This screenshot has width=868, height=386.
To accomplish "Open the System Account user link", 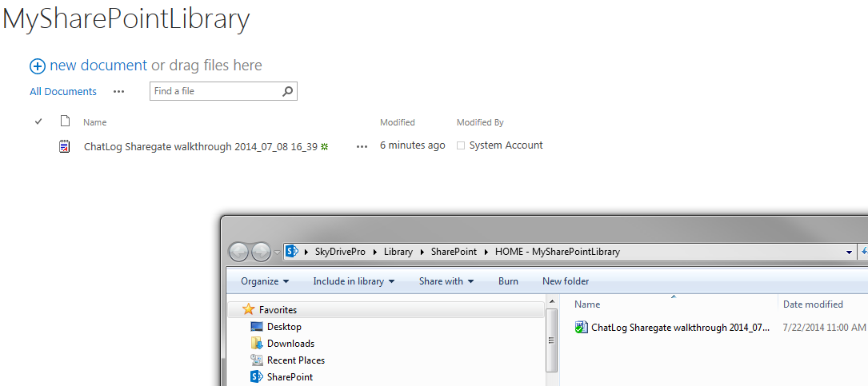I will coord(506,145).
